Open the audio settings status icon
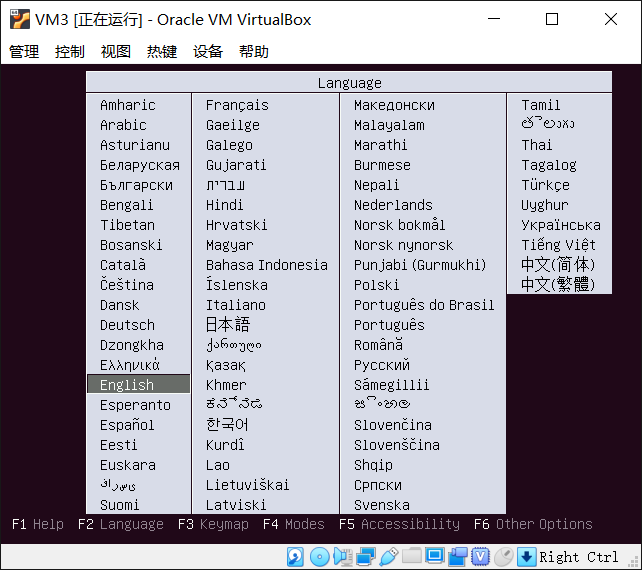 point(343,557)
